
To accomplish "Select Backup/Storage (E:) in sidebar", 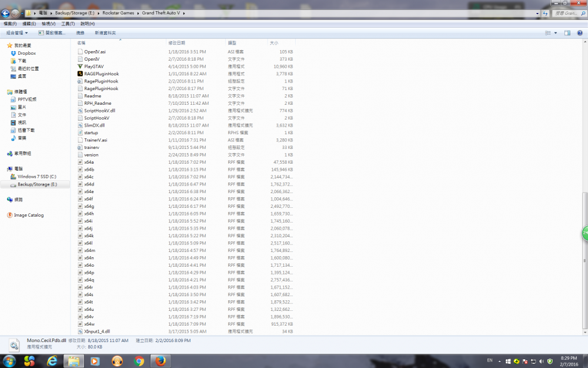I will click(x=37, y=184).
